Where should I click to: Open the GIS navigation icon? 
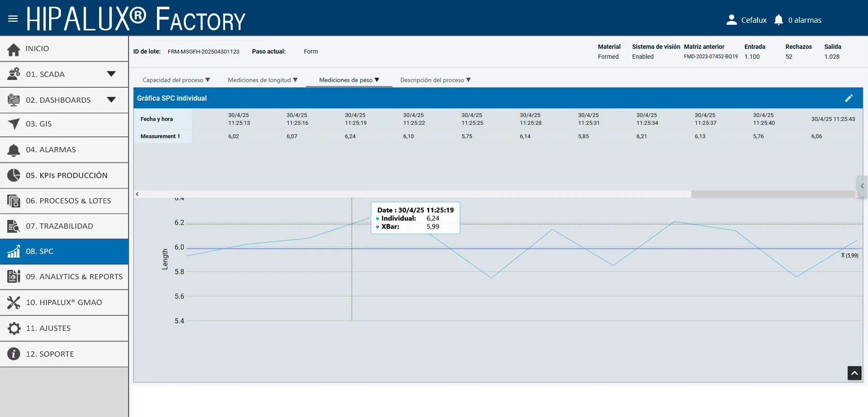[x=14, y=124]
